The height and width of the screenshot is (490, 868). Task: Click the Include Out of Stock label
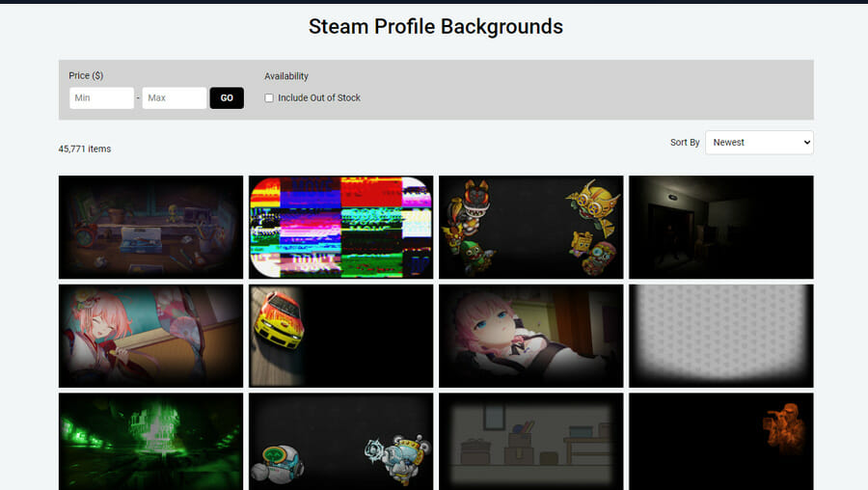pos(319,98)
